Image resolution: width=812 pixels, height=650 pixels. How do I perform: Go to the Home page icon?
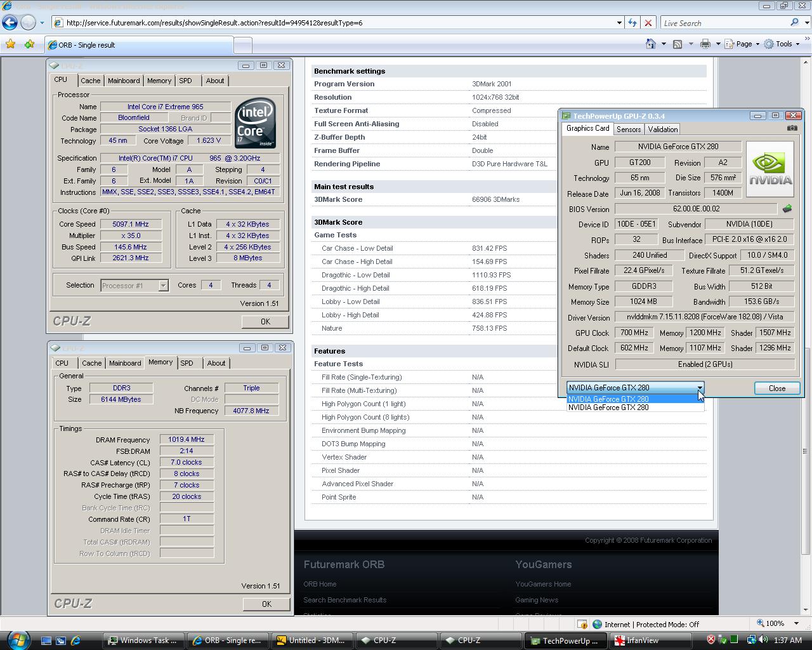651,44
